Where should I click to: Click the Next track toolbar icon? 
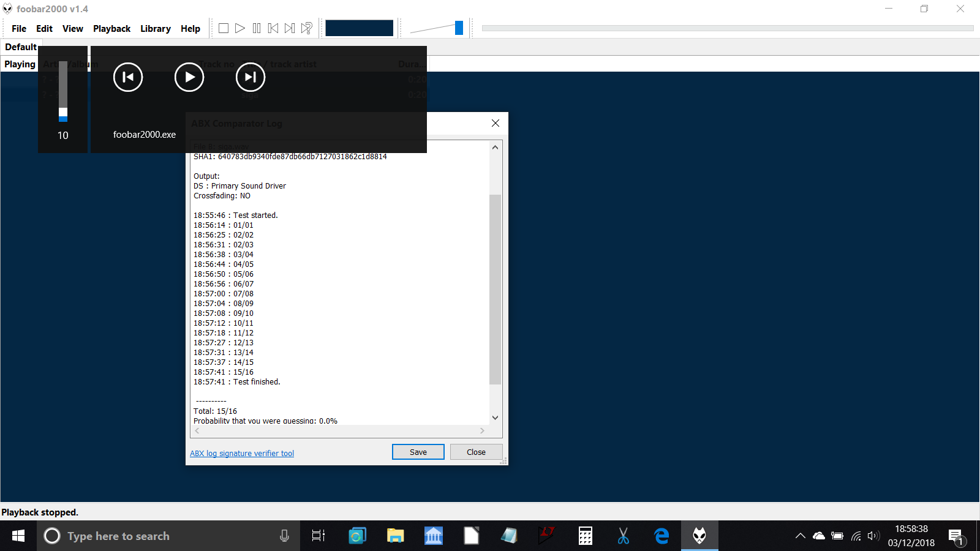point(290,28)
